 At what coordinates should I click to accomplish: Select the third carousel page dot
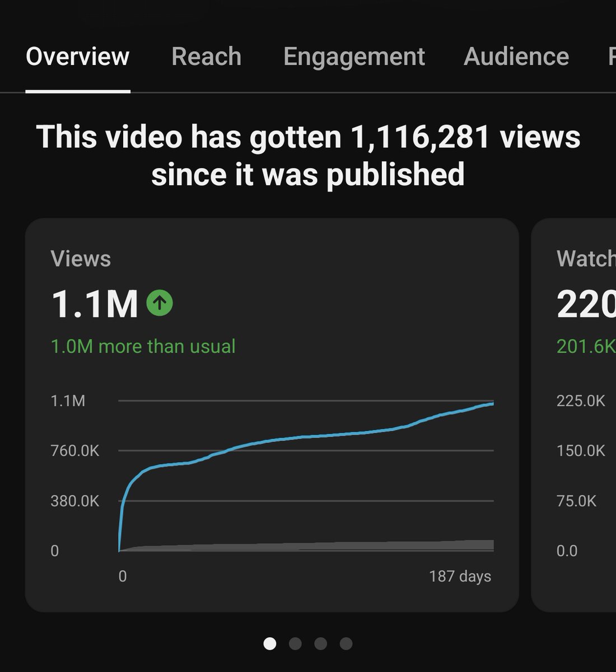click(x=320, y=643)
